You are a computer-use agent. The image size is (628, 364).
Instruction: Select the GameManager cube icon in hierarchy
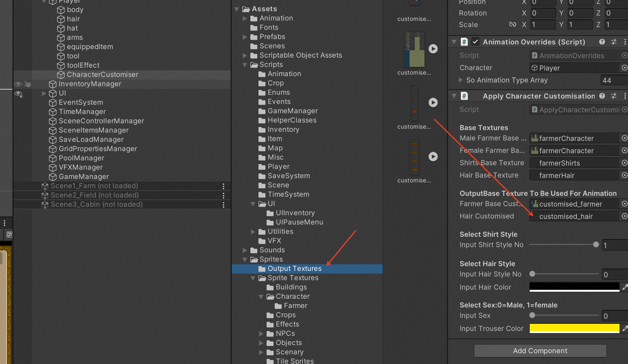pyautogui.click(x=53, y=177)
